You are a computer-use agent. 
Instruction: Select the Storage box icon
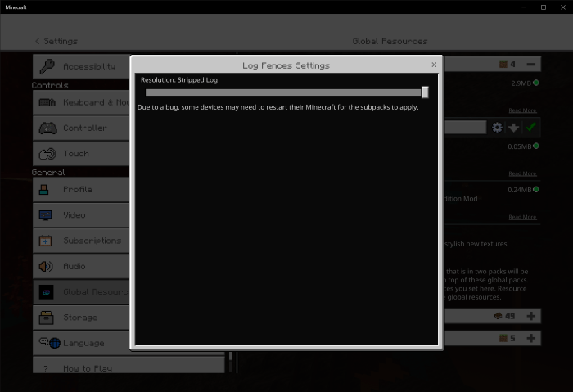pos(46,318)
